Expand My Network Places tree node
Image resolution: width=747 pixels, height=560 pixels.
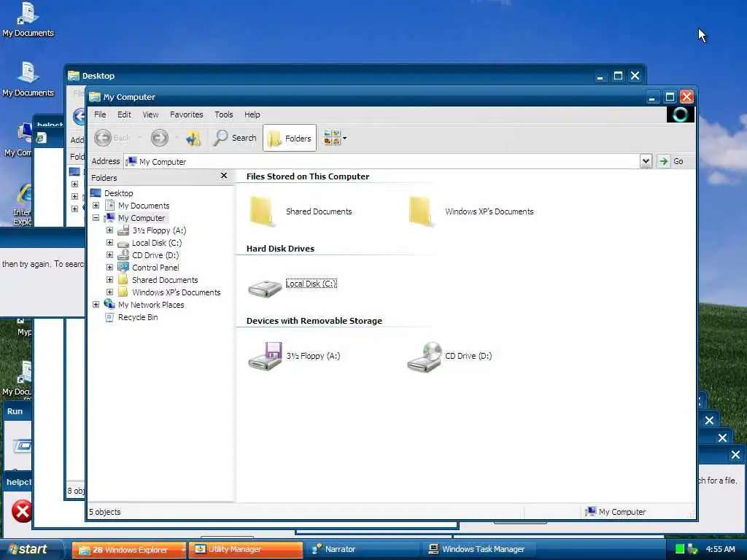coord(96,304)
